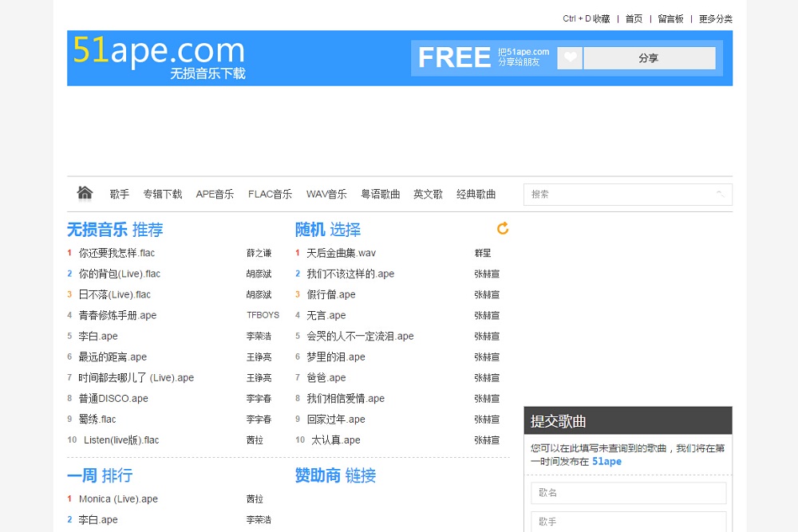The image size is (798, 532).
Task: Open 时间都去哪儿了 (Live).ape song
Action: click(136, 378)
